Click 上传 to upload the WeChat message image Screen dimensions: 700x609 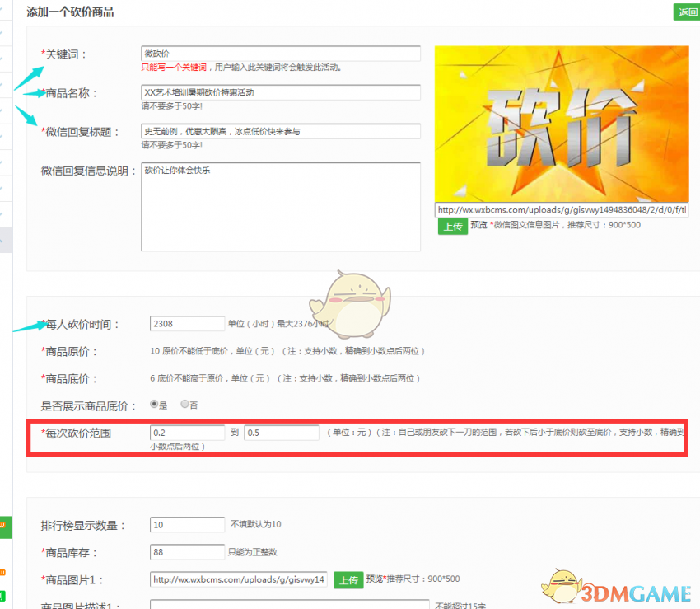coord(452,226)
